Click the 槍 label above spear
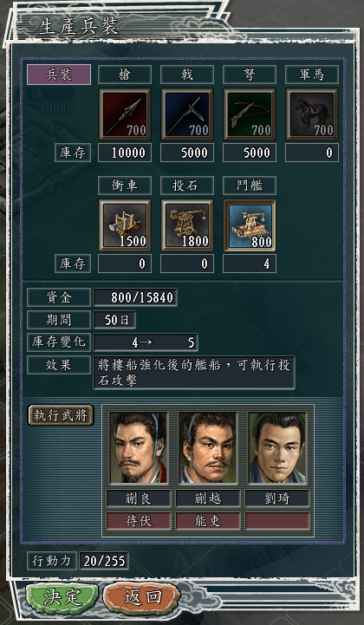Image resolution: width=364 pixels, height=625 pixels. point(125,75)
